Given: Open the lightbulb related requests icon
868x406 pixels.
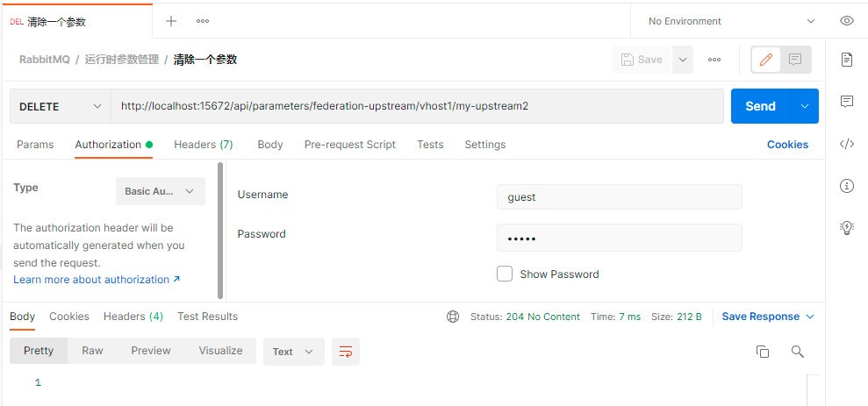Looking at the screenshot, I should pyautogui.click(x=846, y=227).
